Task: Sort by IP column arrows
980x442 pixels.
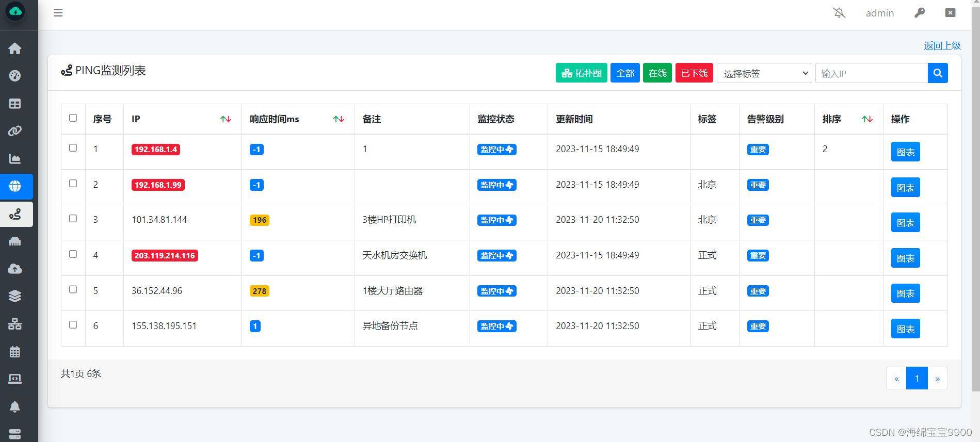Action: click(226, 119)
